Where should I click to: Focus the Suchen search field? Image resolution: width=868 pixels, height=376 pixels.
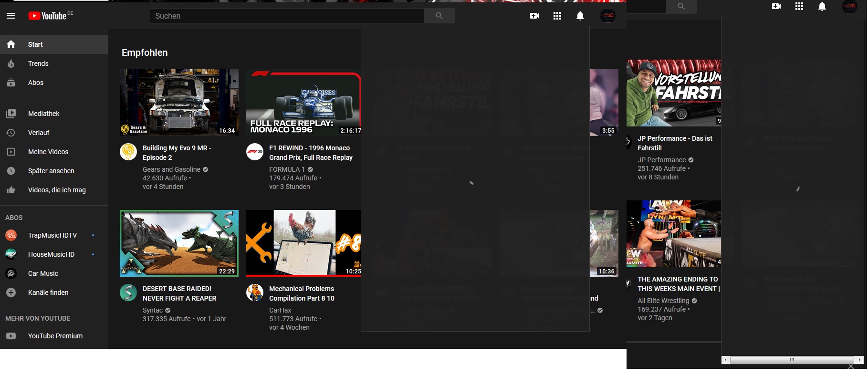[x=287, y=16]
